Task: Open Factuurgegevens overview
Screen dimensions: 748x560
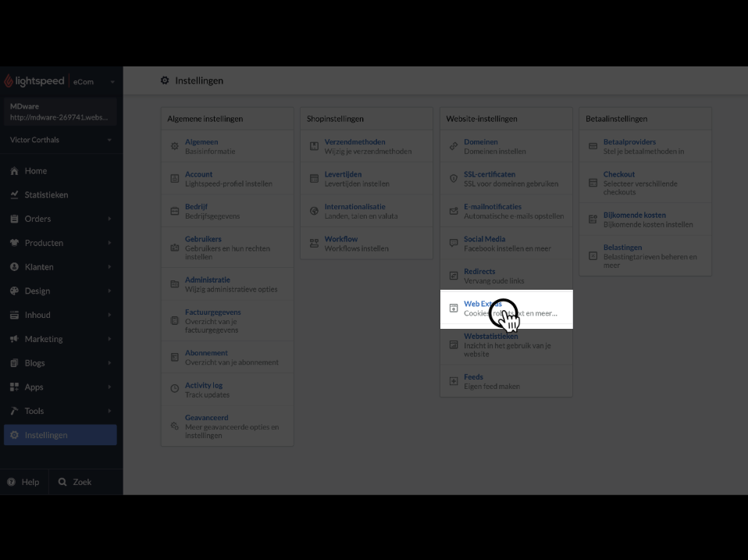Action: [x=212, y=312]
